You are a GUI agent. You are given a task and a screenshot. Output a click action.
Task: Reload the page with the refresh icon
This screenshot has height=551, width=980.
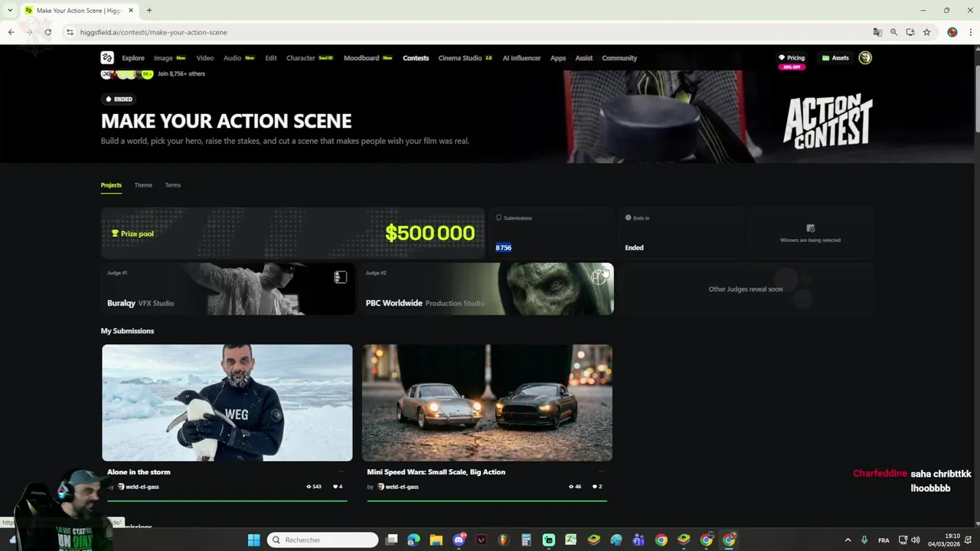tap(47, 32)
